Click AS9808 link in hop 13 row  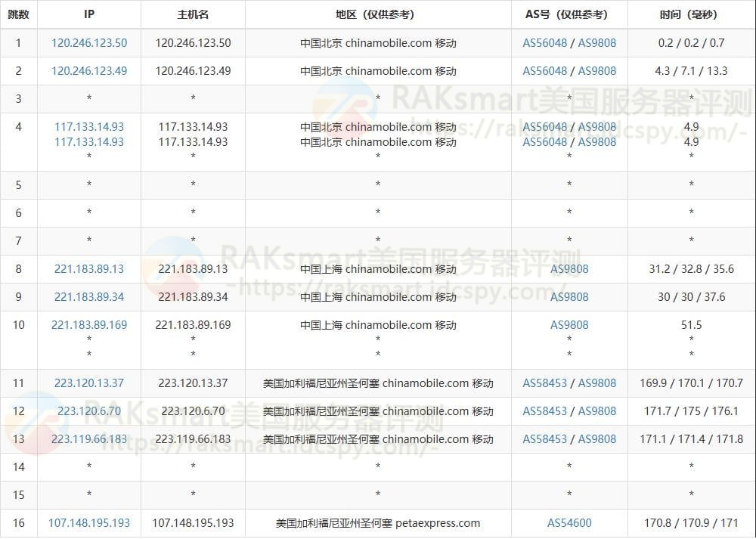597,439
